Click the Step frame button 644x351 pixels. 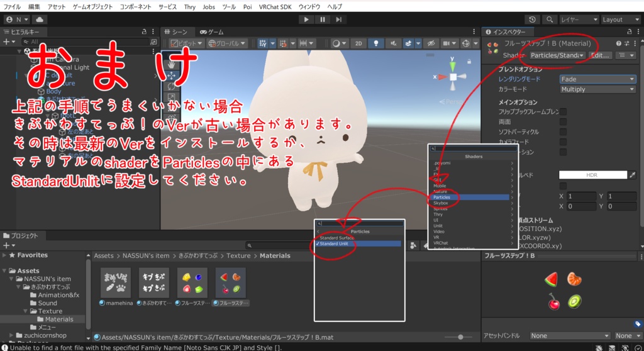pos(338,19)
